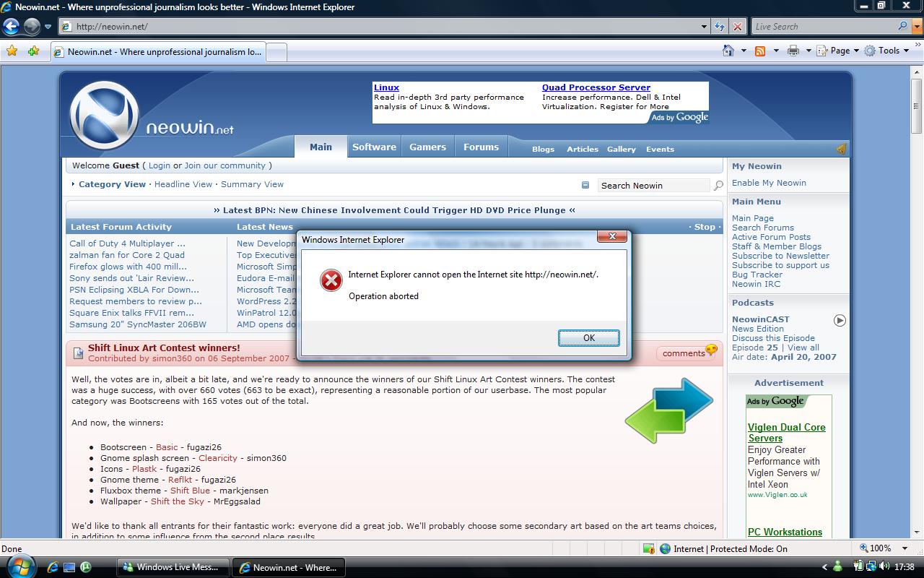This screenshot has width=924, height=578.
Task: Click the megaphone icon beside the Events link
Action: pyautogui.click(x=841, y=149)
